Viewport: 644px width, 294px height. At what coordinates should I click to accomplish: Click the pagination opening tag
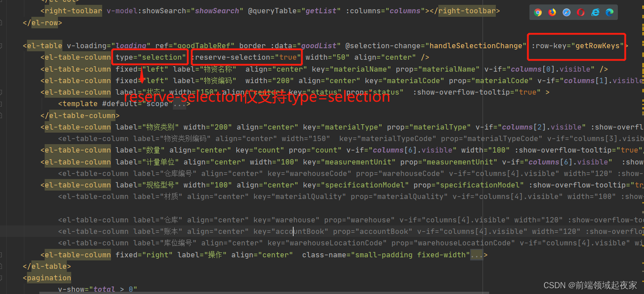click(47, 278)
